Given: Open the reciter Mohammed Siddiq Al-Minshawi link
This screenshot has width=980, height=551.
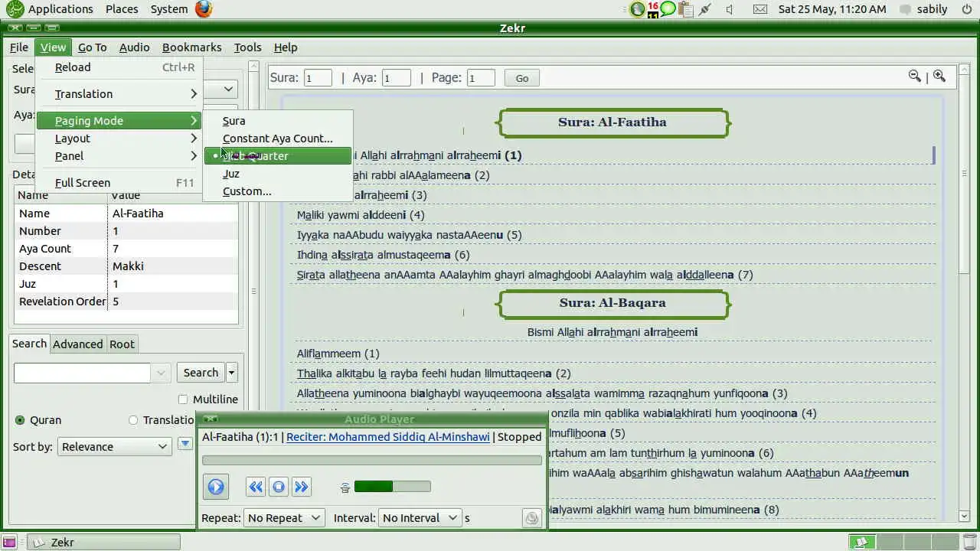Looking at the screenshot, I should pyautogui.click(x=388, y=437).
